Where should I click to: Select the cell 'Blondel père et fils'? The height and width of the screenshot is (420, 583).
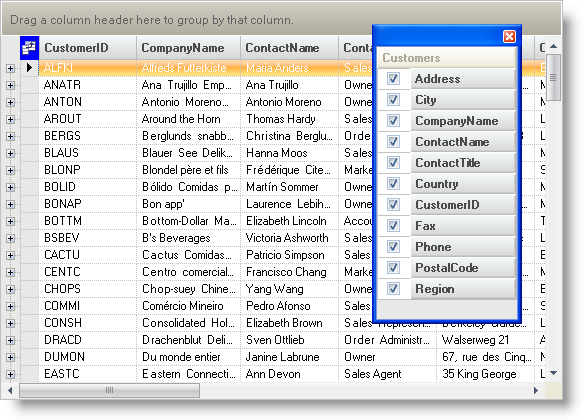point(189,170)
